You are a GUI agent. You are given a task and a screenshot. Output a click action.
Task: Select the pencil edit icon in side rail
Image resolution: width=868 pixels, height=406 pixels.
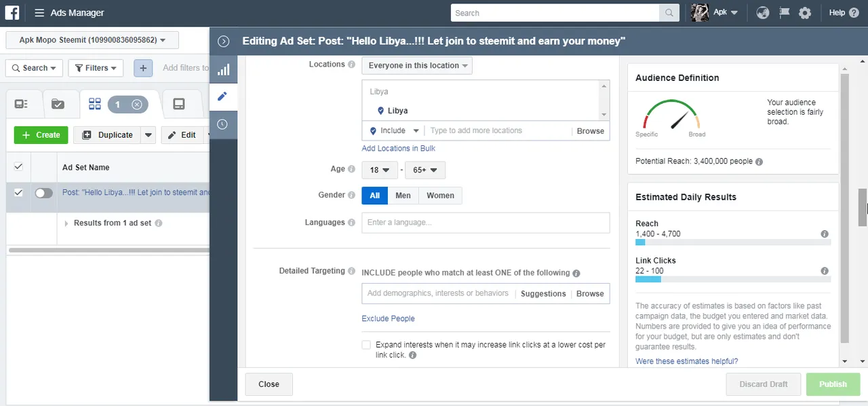coord(223,96)
